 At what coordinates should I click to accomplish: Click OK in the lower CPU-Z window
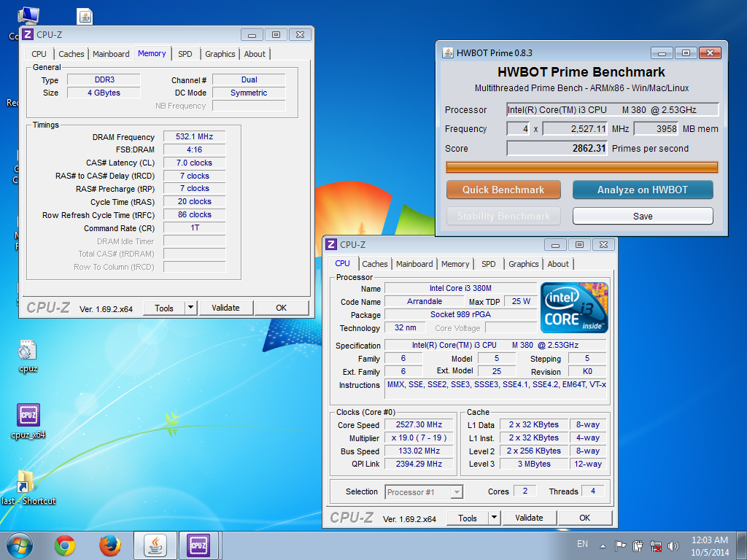tap(585, 518)
